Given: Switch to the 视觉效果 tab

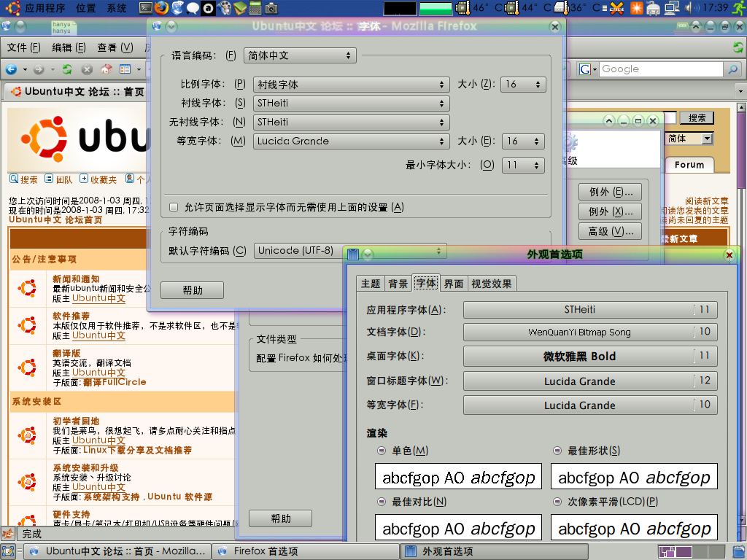Looking at the screenshot, I should pyautogui.click(x=492, y=284).
